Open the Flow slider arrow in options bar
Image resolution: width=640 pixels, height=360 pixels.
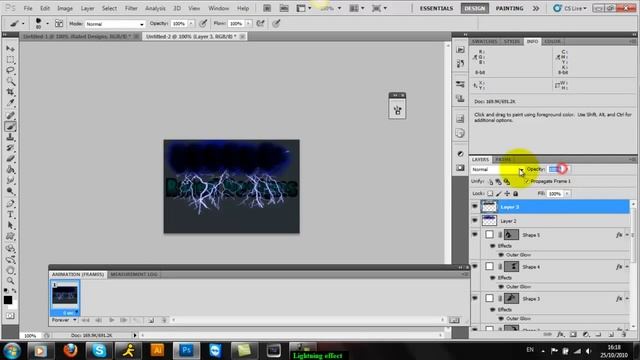[248, 24]
